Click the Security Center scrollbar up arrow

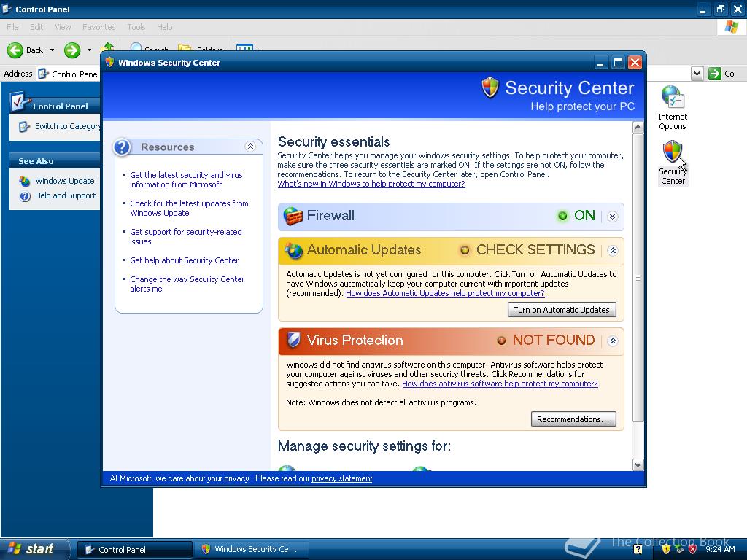tap(638, 127)
